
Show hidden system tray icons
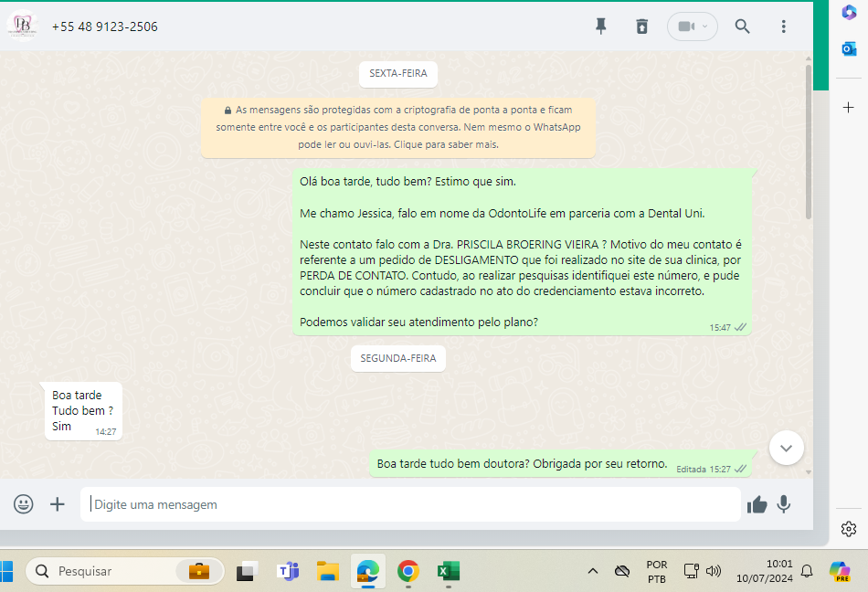click(592, 571)
